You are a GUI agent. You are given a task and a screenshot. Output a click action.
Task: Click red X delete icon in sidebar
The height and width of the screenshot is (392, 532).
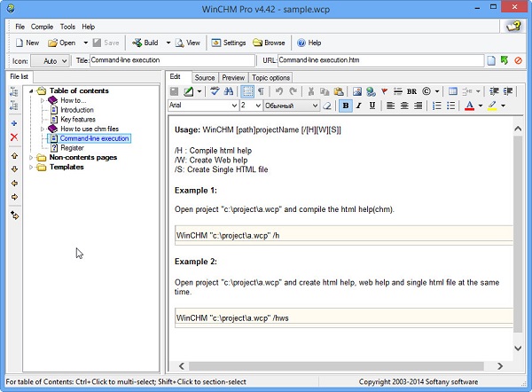14,137
